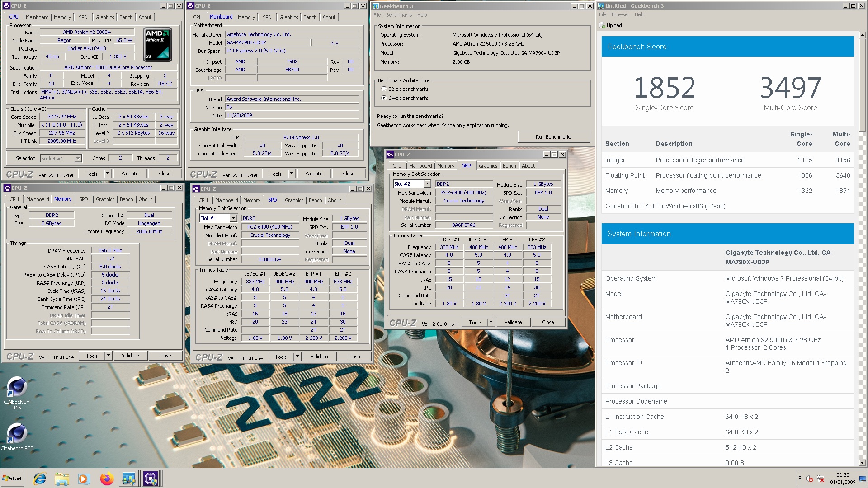
Task: Click Run Benchmarks button
Action: (x=553, y=137)
